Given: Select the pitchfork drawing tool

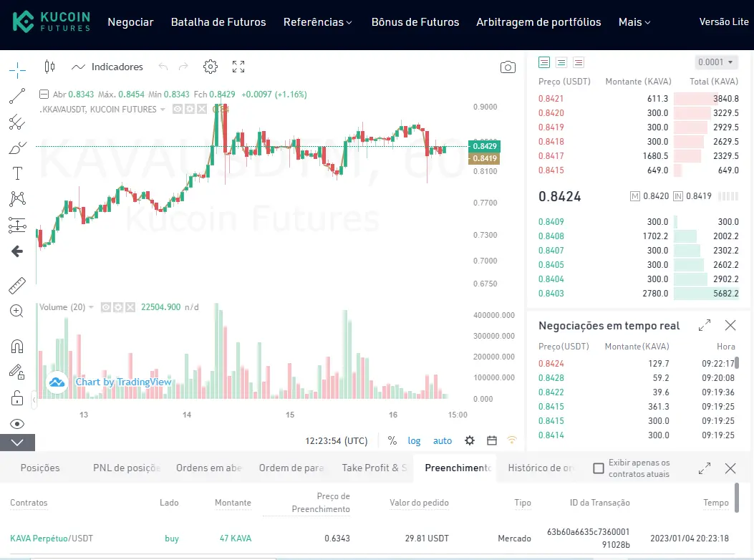Looking at the screenshot, I should [17, 122].
